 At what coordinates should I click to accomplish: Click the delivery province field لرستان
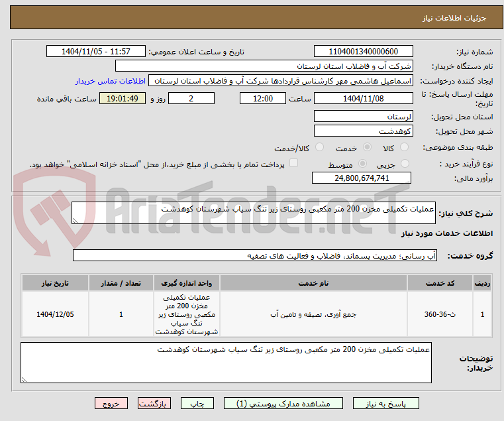pyautogui.click(x=363, y=117)
